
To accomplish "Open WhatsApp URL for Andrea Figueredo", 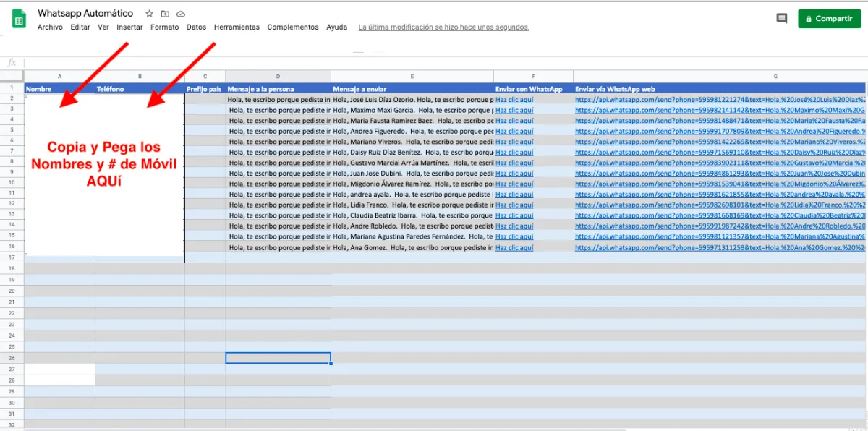I will click(720, 132).
